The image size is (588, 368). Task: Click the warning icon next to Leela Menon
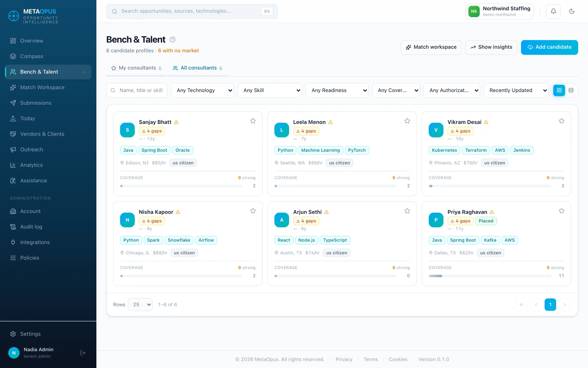[331, 122]
